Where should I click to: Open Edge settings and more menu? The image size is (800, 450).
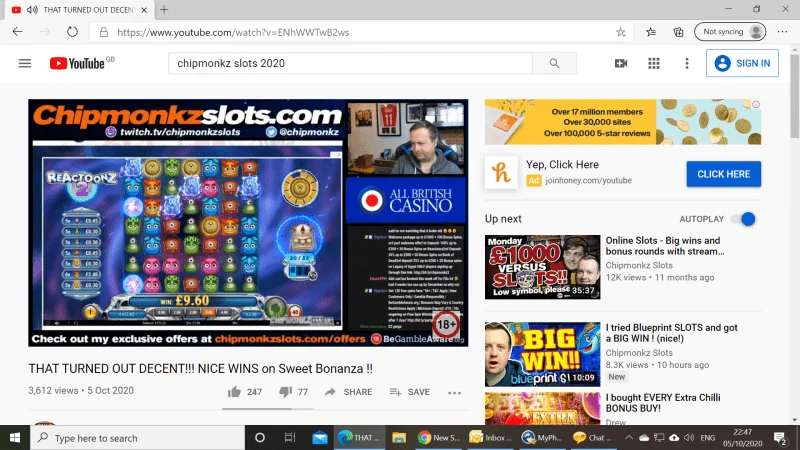coord(782,32)
